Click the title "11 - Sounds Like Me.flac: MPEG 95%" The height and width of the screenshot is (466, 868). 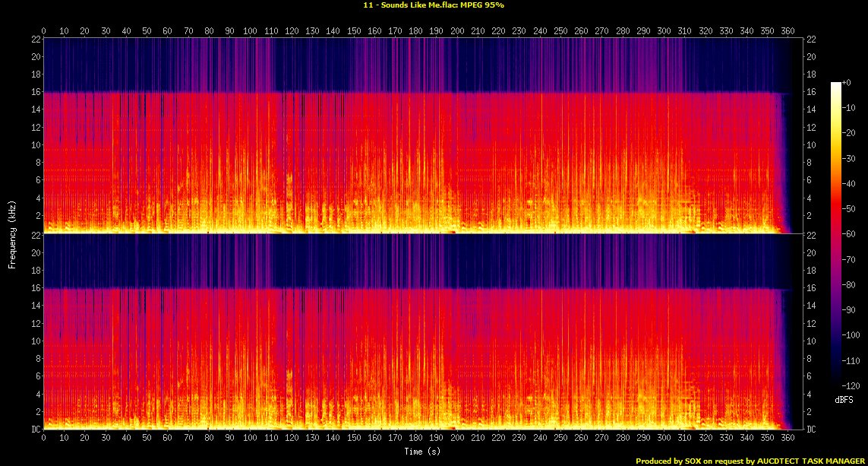click(434, 5)
